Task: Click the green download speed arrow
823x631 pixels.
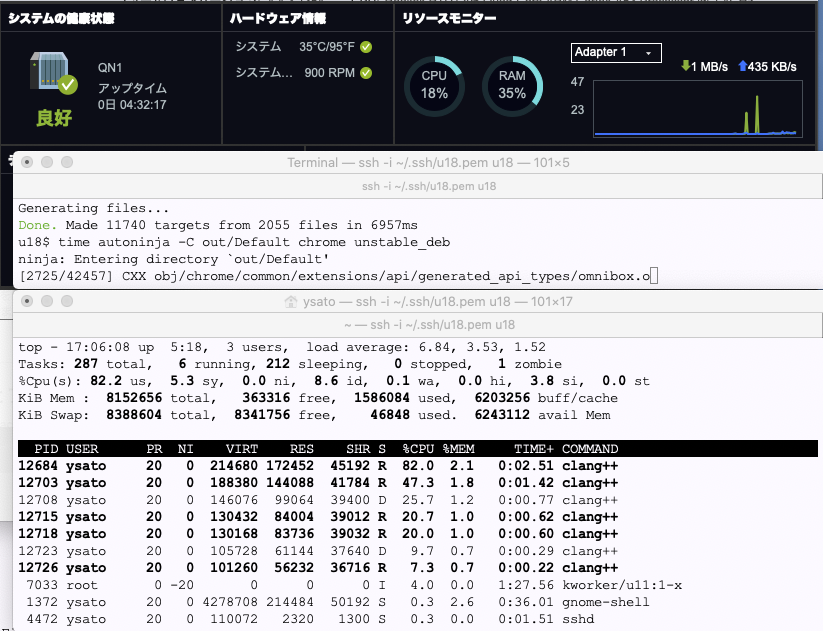Action: [x=685, y=66]
